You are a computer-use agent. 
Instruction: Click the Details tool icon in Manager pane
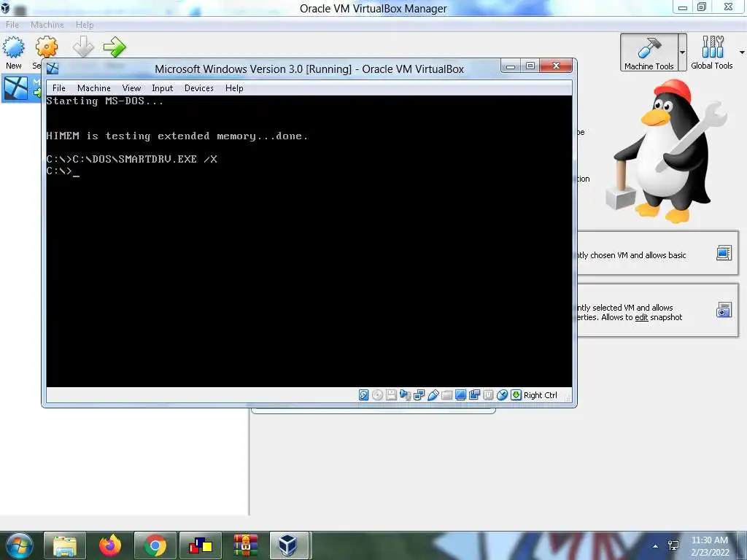point(724,253)
